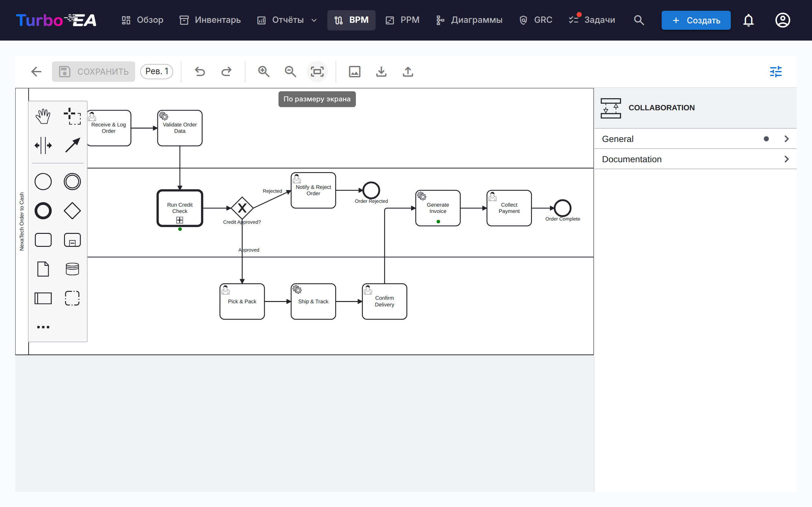
Task: Toggle the properties panel sliders icon
Action: click(776, 71)
